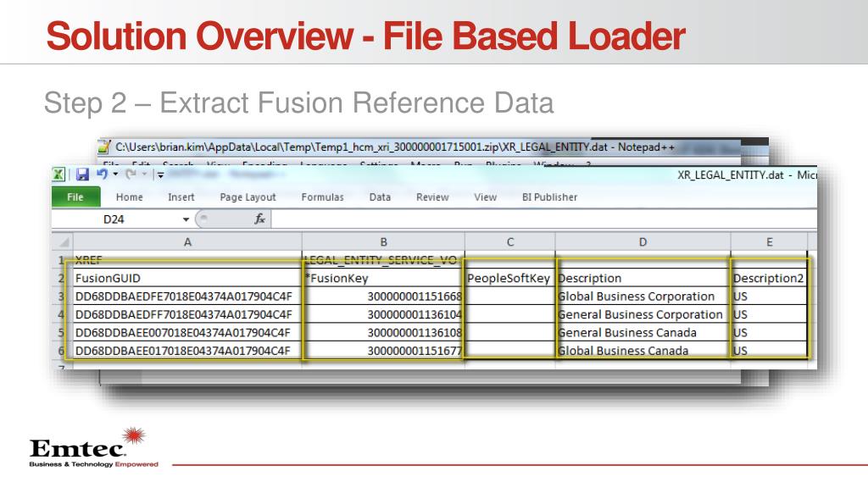Select column E header
868x488 pixels.
click(x=770, y=241)
